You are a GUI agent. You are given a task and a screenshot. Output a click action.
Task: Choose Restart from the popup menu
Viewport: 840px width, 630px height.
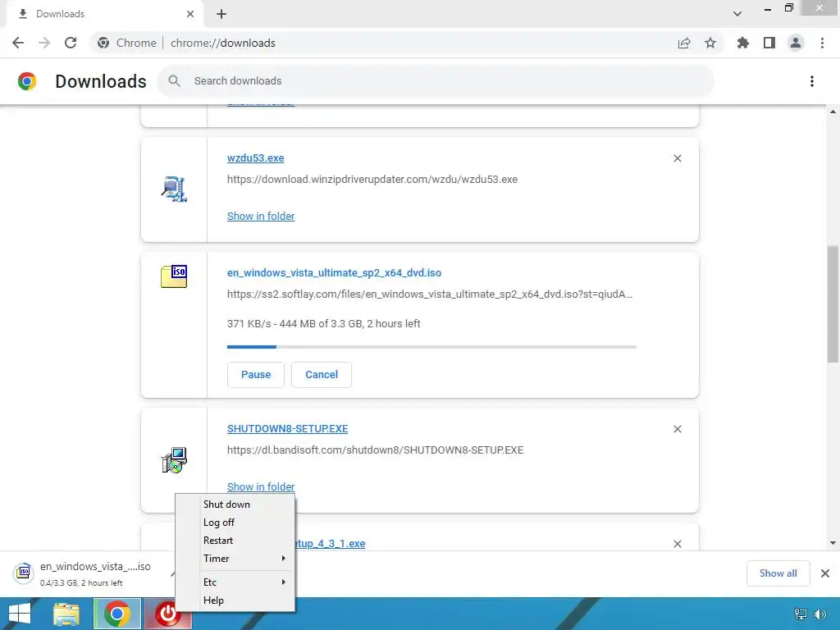tap(235, 541)
